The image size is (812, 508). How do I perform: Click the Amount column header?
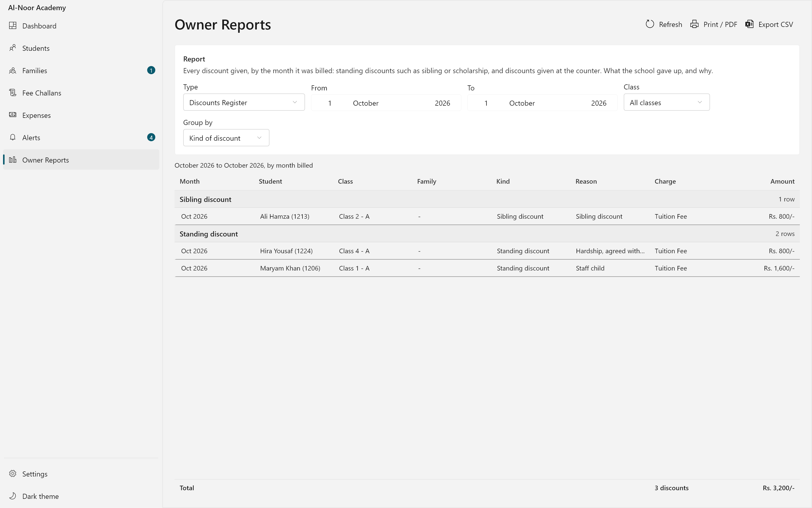(x=782, y=181)
